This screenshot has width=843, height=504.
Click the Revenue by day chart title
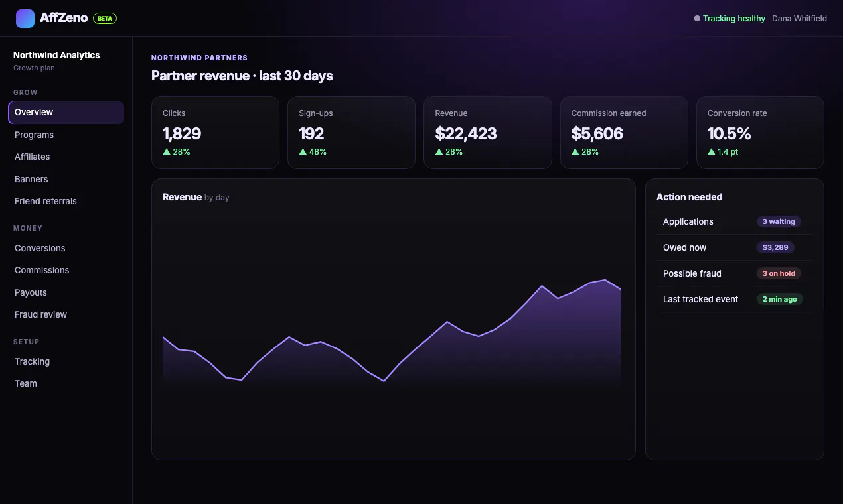click(x=196, y=197)
